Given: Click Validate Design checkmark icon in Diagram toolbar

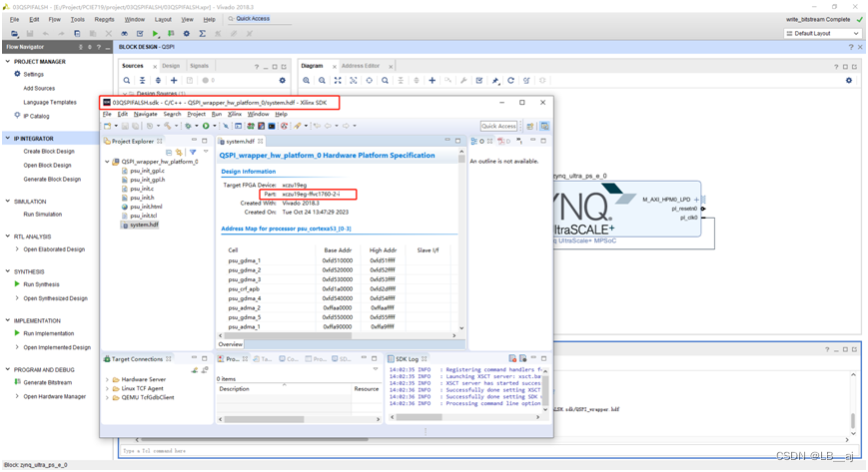Looking at the screenshot, I should pos(479,80).
